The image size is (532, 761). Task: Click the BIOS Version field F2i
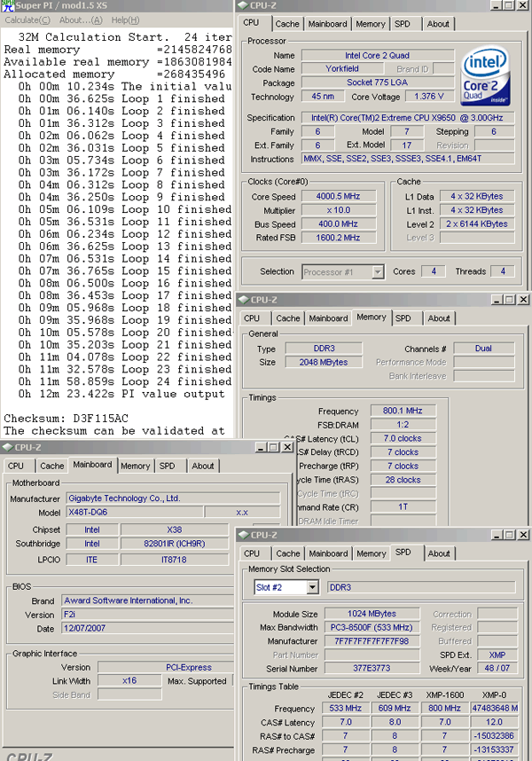click(x=148, y=615)
